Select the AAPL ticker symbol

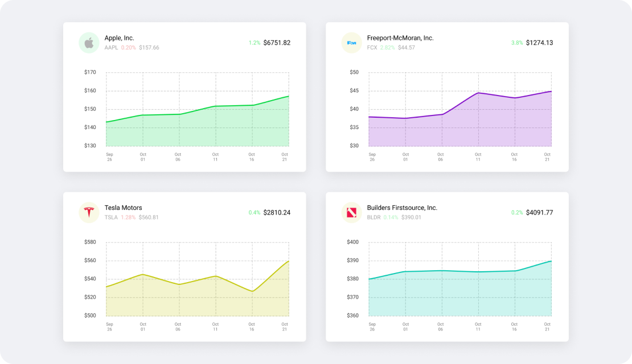pos(111,48)
